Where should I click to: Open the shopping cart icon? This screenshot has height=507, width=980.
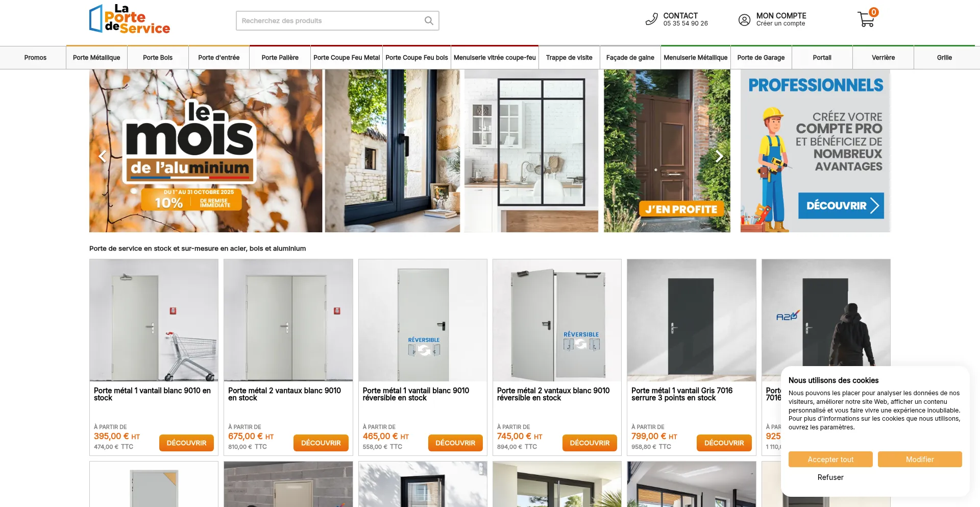point(867,18)
